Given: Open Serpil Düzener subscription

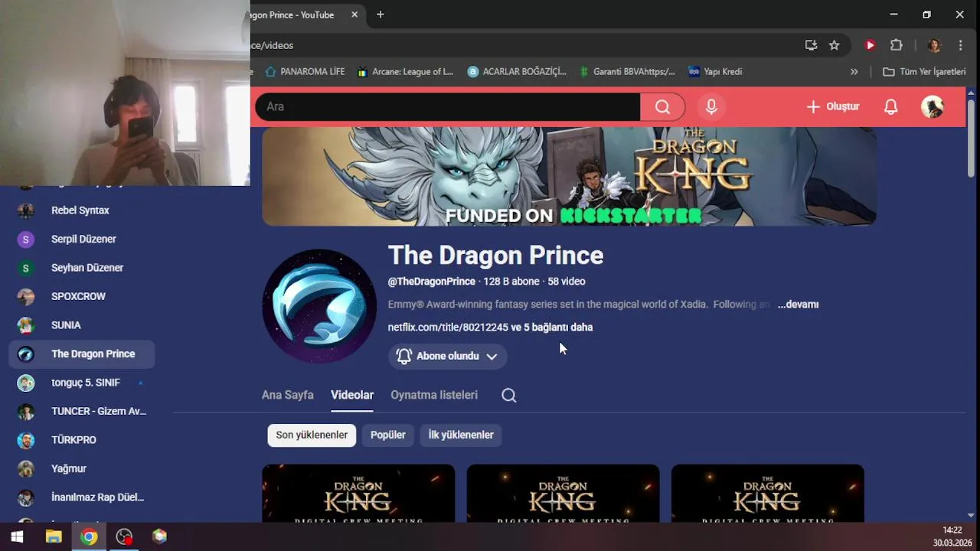Looking at the screenshot, I should [x=82, y=239].
